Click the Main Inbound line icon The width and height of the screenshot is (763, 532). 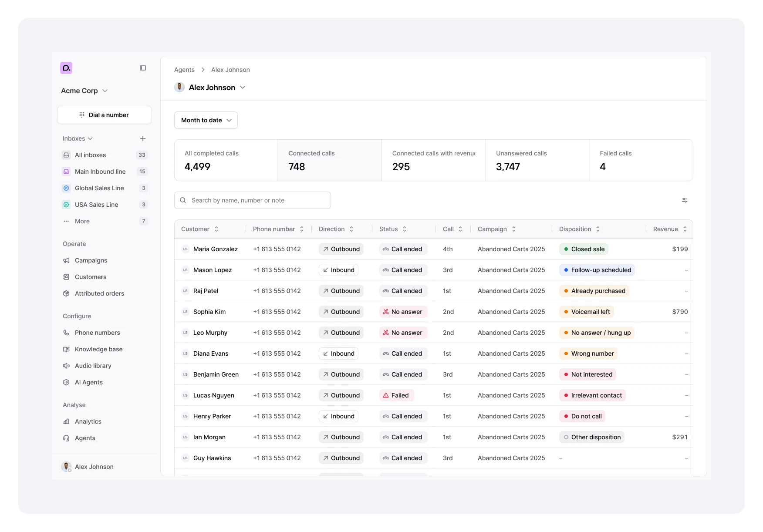pyautogui.click(x=66, y=172)
